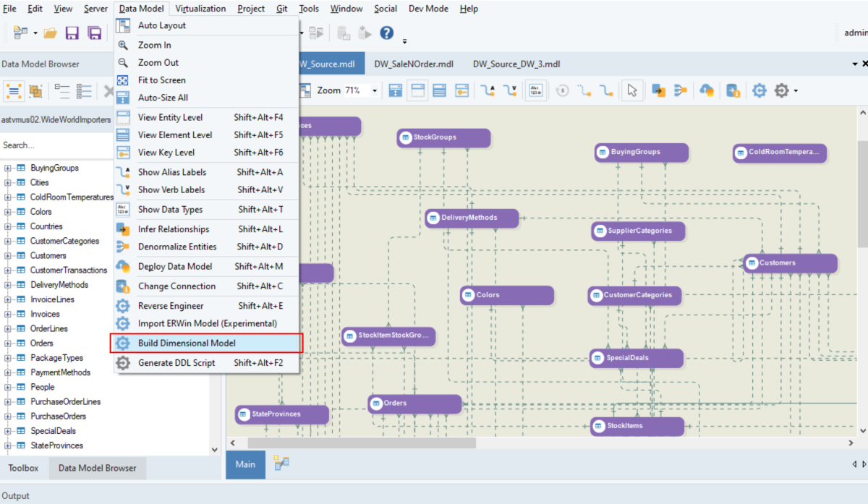Open a model using the folder icon
868x504 pixels.
(x=50, y=33)
